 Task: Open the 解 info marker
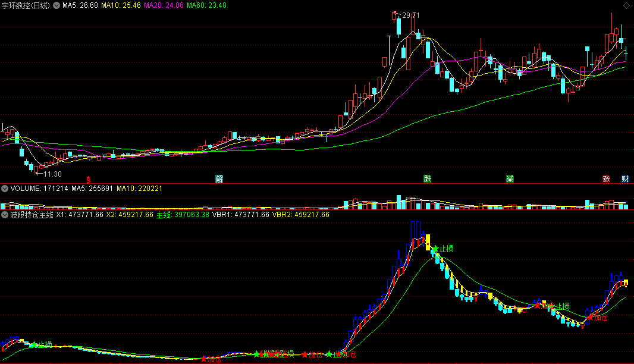[219, 179]
